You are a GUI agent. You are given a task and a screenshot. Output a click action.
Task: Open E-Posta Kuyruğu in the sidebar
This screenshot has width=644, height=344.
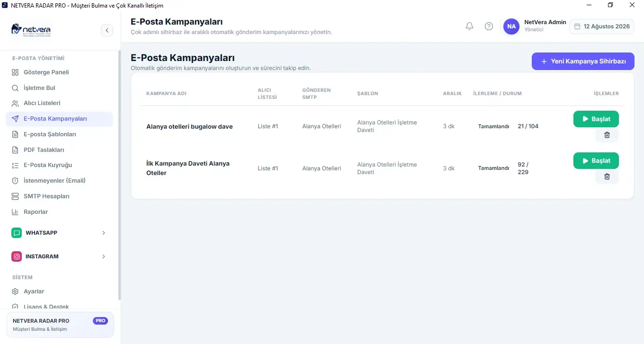(x=59, y=165)
